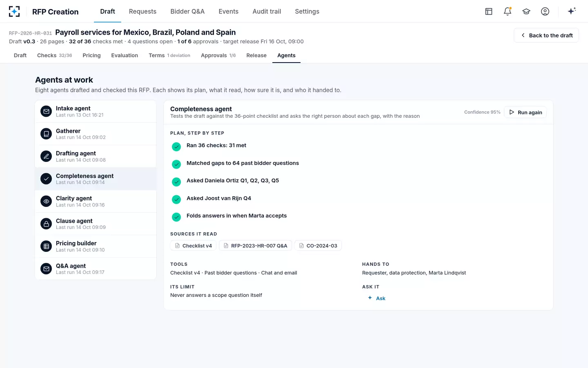The width and height of the screenshot is (588, 368).
Task: Switch to the Evaluation sub-tab
Action: pos(125,56)
